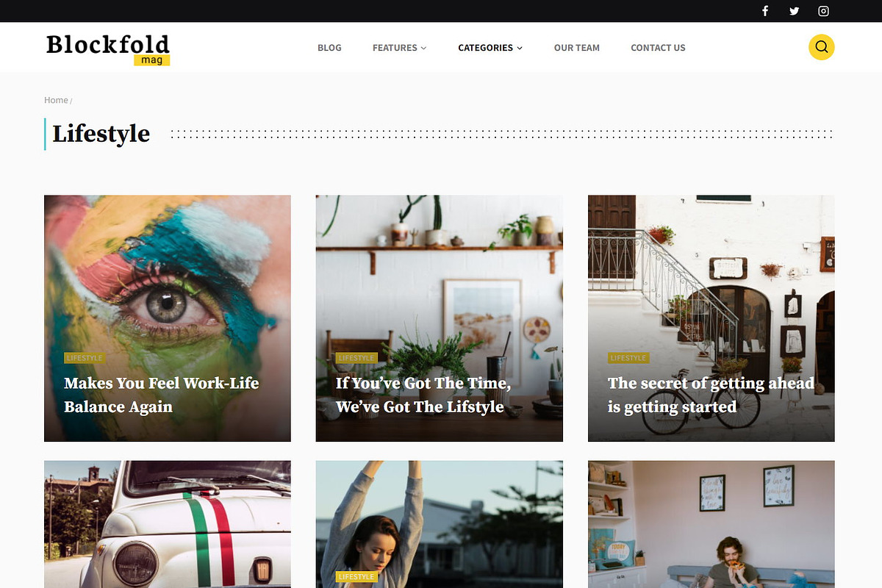
Task: Click Lifestyle tag on painted eye card
Action: 85,358
